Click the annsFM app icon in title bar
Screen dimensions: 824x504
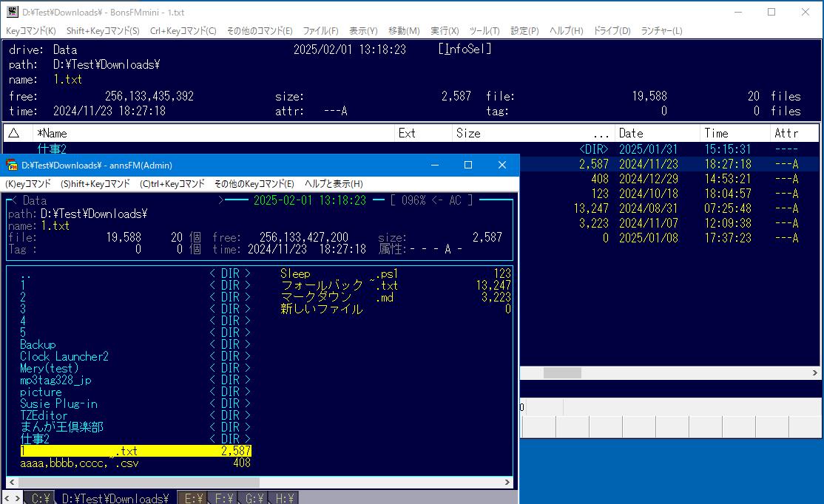pyautogui.click(x=12, y=165)
